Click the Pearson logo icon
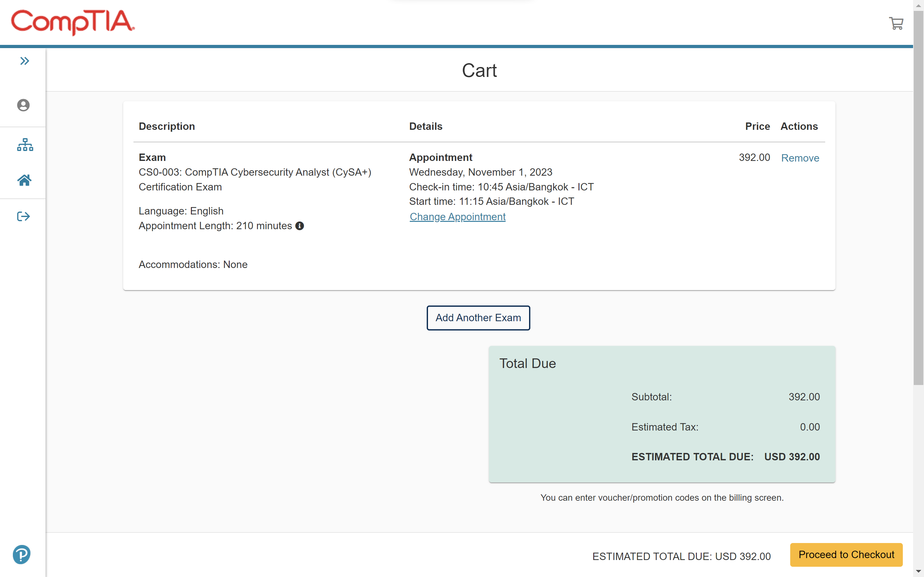924x577 pixels. [22, 554]
